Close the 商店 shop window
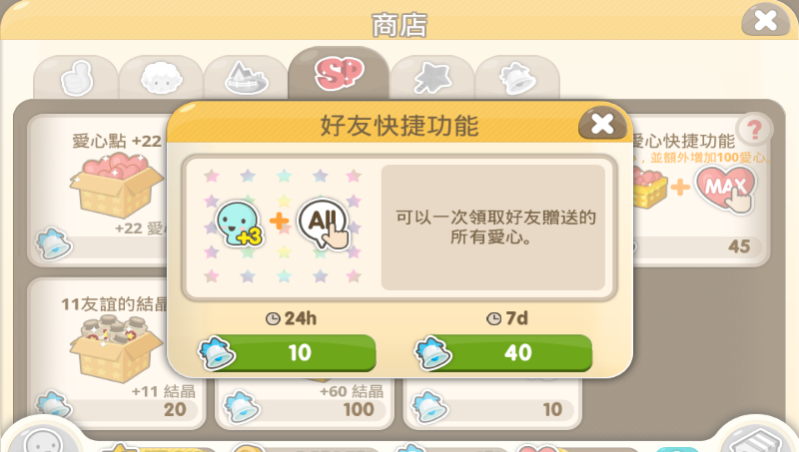799x452 pixels. pyautogui.click(x=765, y=20)
